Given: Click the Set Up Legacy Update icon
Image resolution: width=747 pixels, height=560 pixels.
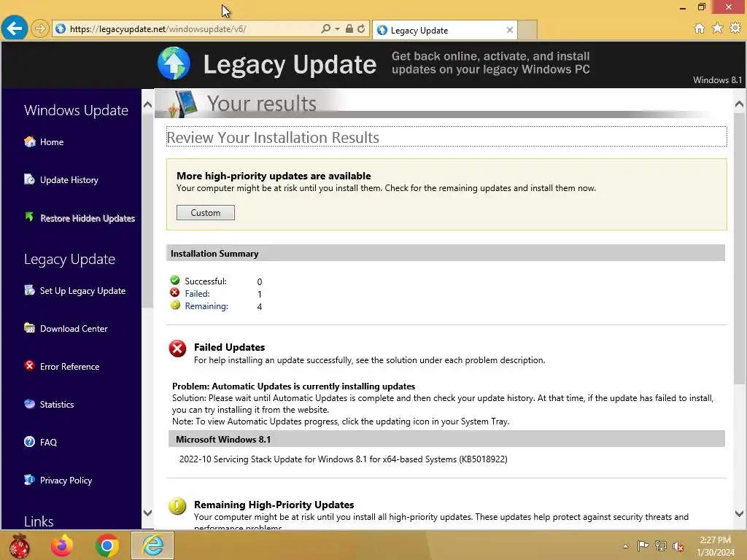Looking at the screenshot, I should [29, 290].
